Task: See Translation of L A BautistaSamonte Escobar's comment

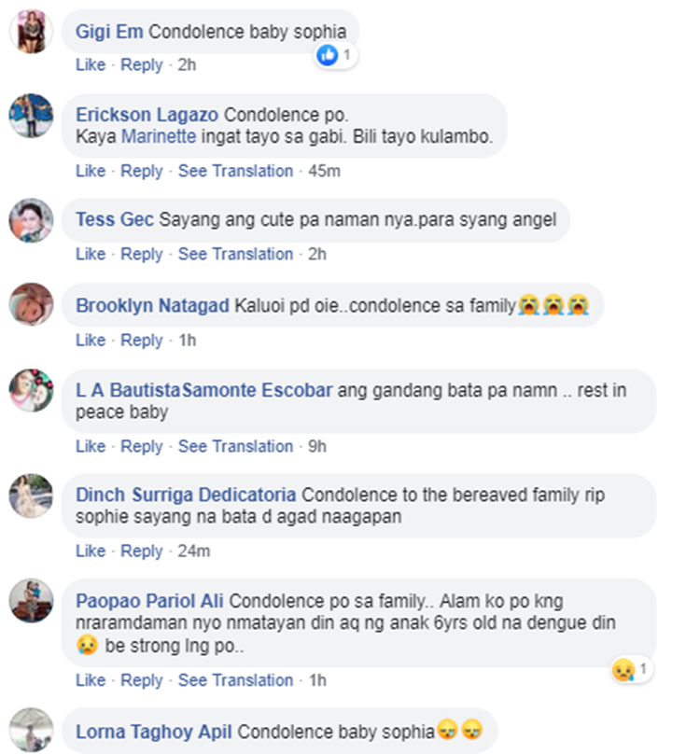Action: [236, 446]
